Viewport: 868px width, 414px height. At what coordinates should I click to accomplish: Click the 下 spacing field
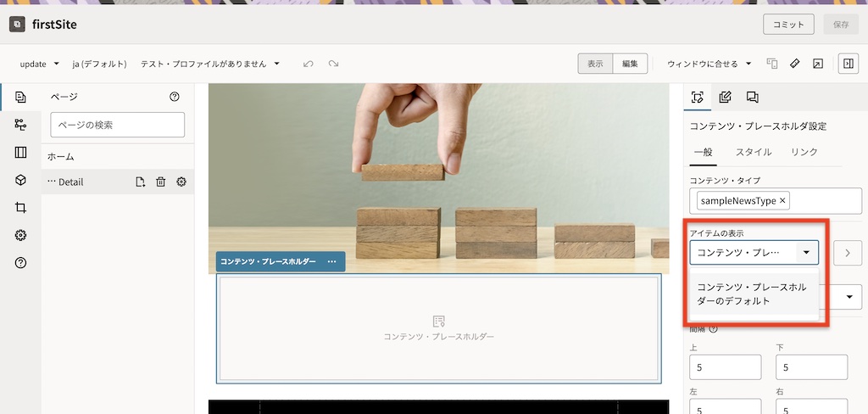click(x=811, y=367)
